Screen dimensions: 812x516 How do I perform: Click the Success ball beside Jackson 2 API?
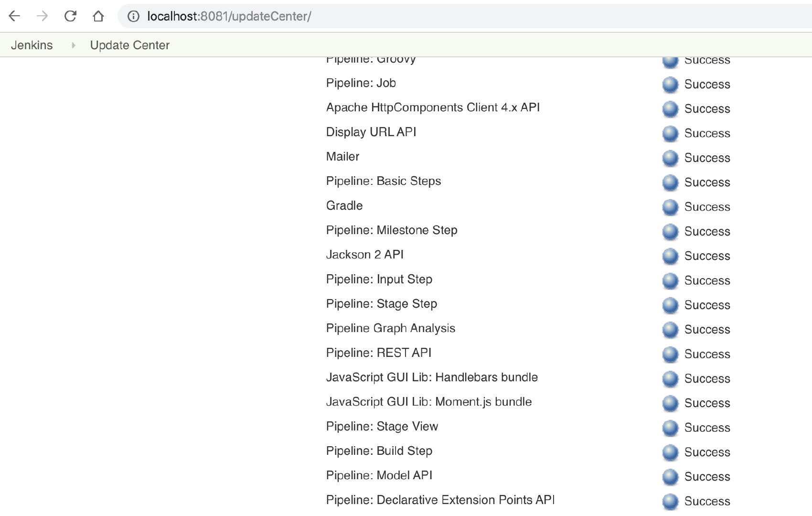pos(670,256)
